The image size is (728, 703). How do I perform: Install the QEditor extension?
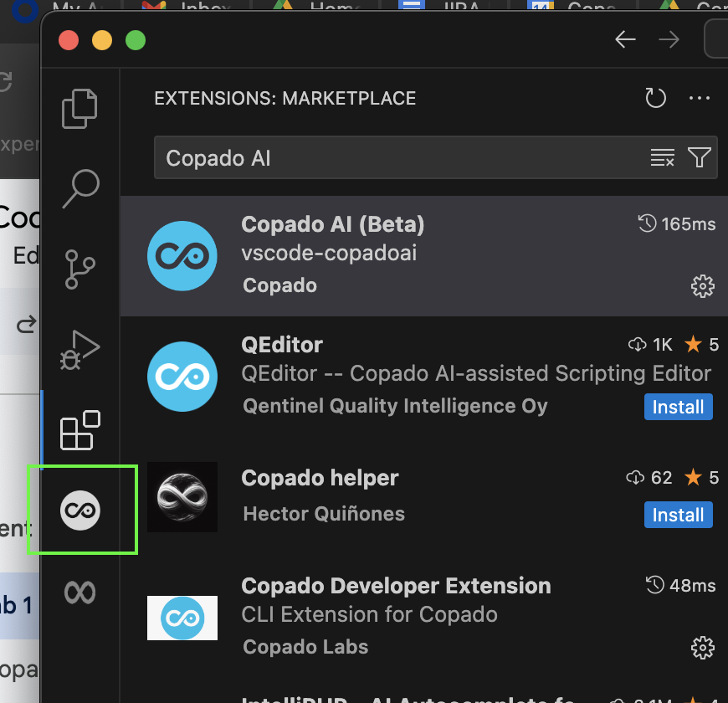point(679,407)
